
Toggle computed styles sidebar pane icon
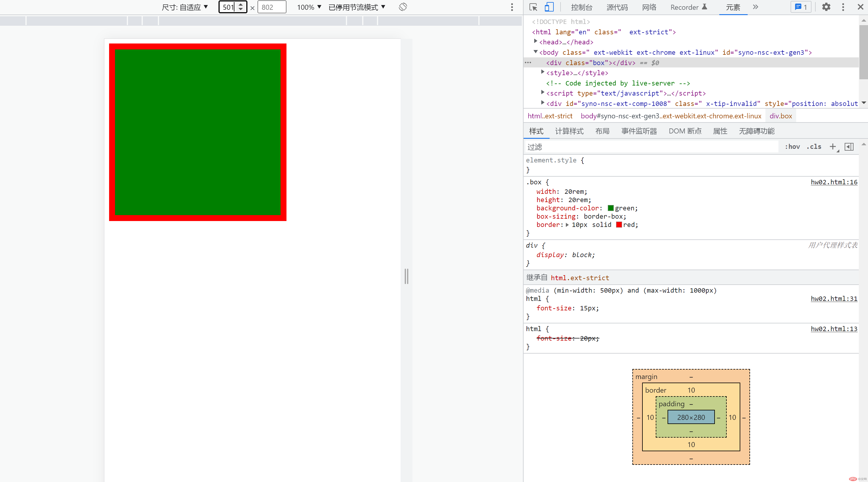tap(849, 147)
